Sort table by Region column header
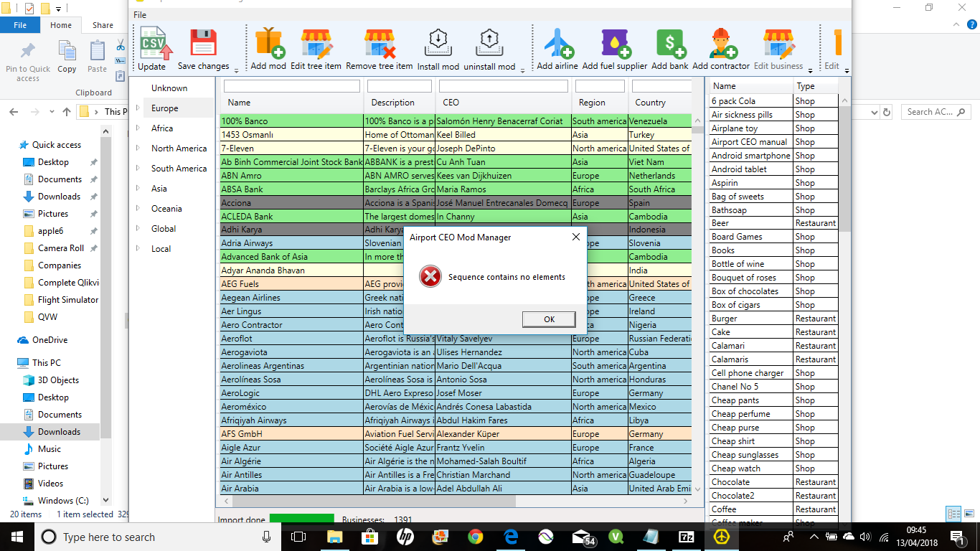 tap(593, 103)
